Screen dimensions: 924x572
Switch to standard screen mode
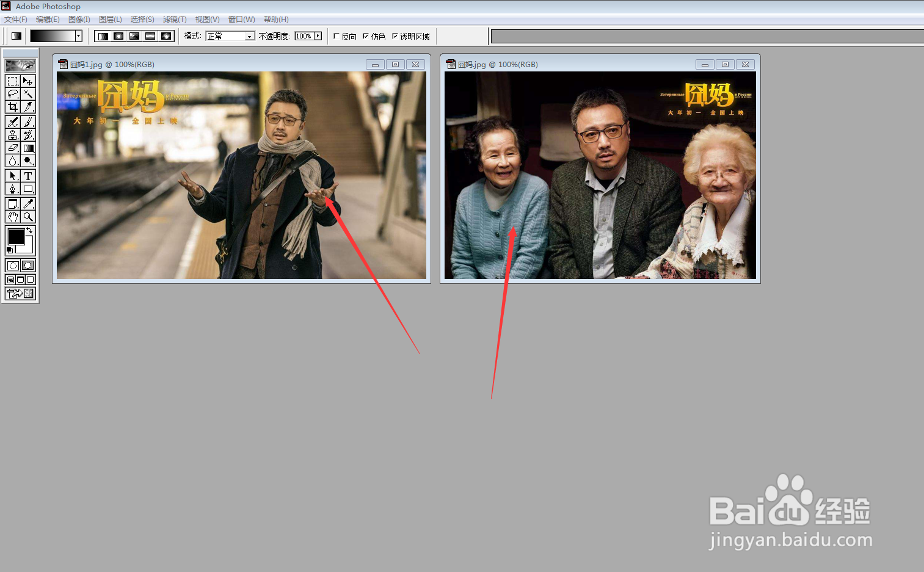point(10,280)
